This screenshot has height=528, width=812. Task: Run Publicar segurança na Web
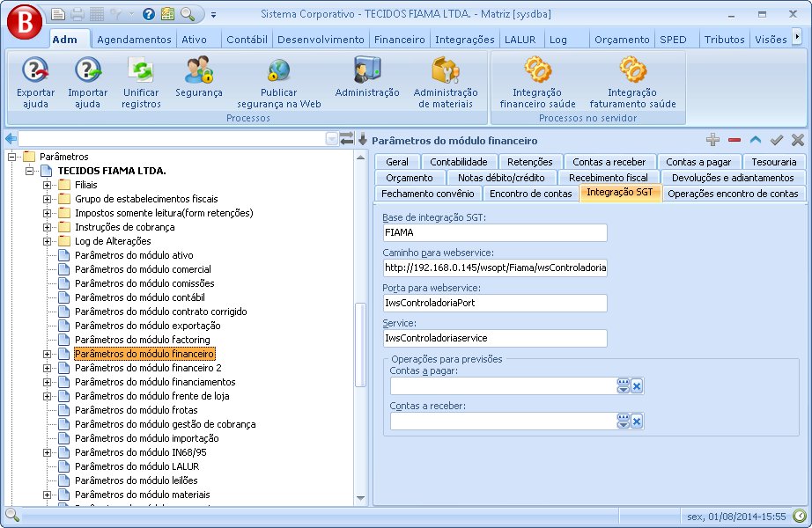point(278,83)
